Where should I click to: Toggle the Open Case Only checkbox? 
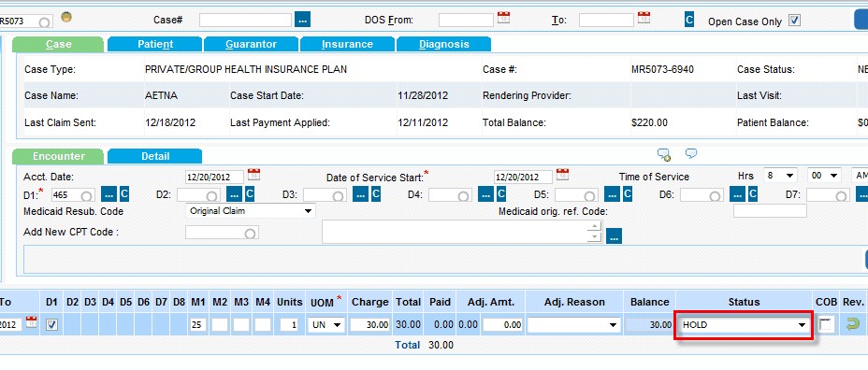tap(794, 21)
